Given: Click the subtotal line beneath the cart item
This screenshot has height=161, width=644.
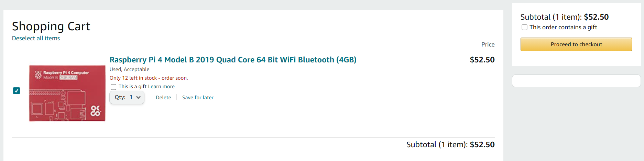Looking at the screenshot, I should click(450, 144).
